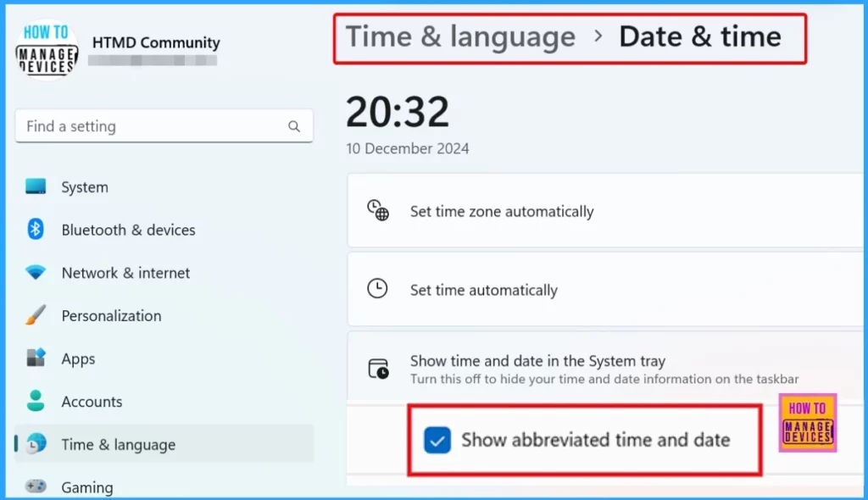Click the Bluetooth icon in sidebar

tap(36, 229)
